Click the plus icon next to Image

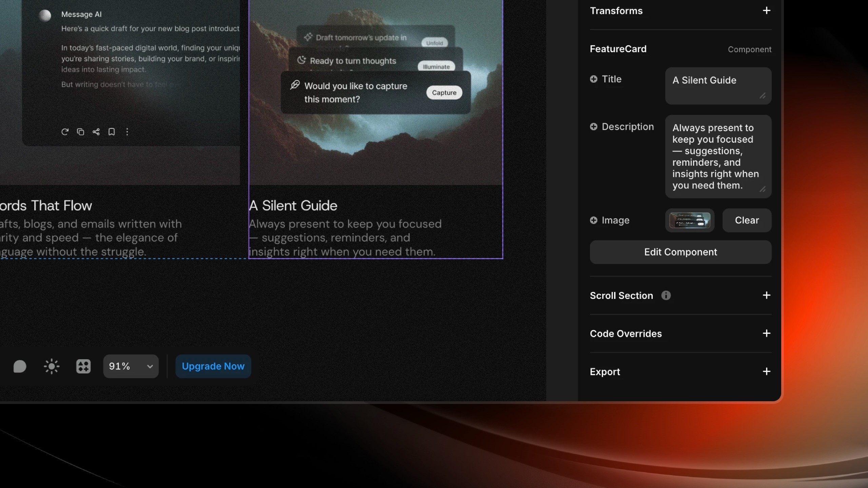tap(593, 220)
